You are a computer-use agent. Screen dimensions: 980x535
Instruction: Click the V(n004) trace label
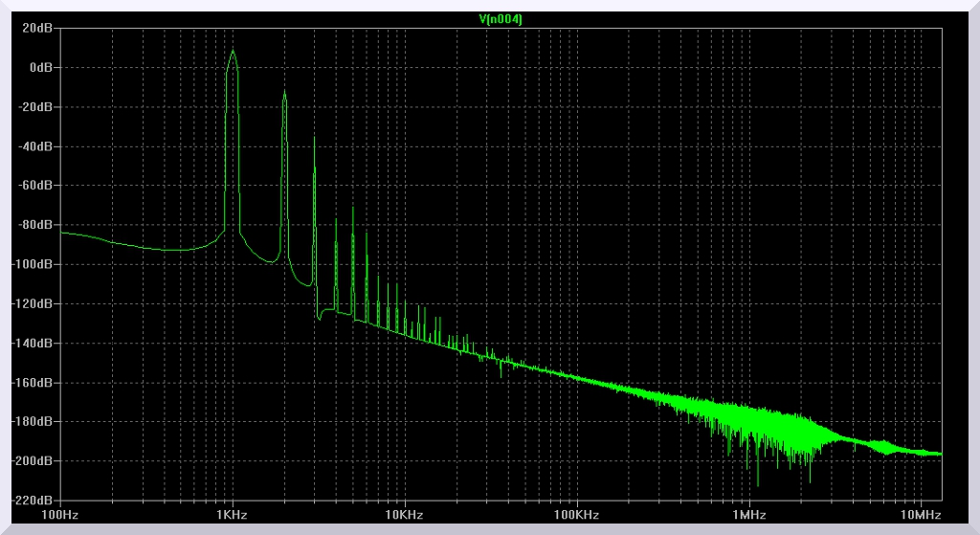[x=501, y=18]
